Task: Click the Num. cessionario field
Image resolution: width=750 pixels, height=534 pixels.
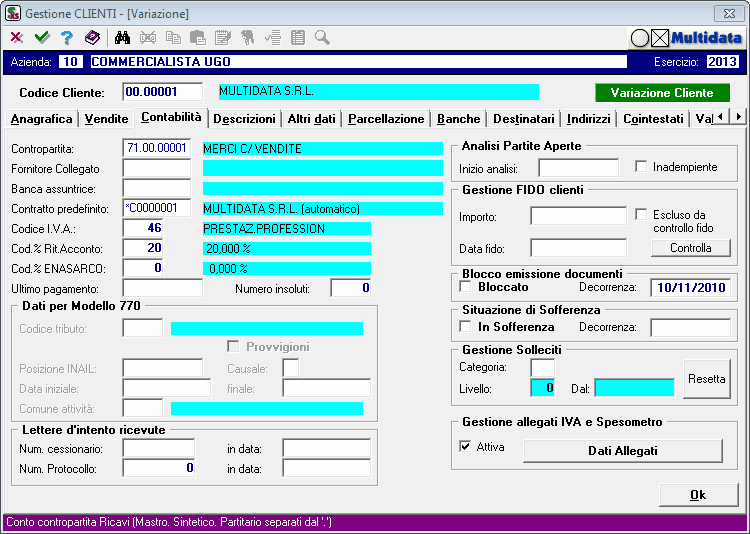Action: [159, 449]
